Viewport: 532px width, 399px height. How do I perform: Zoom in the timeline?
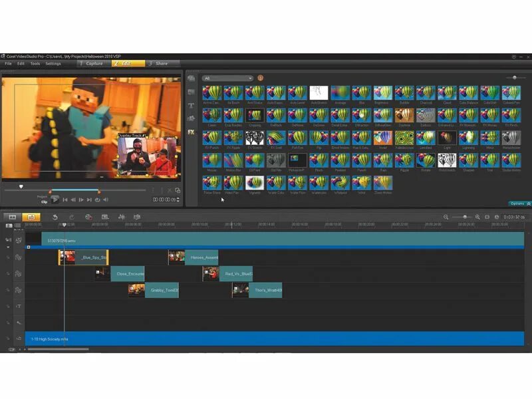pos(477,217)
